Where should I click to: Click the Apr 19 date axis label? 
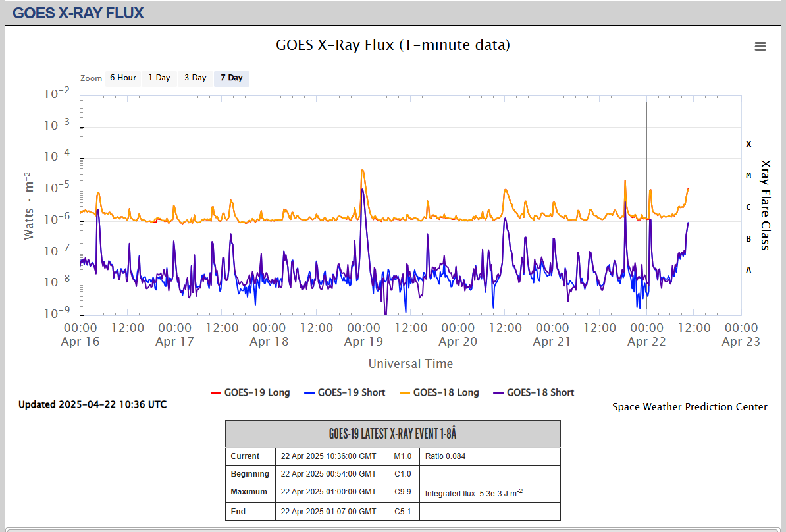pos(363,342)
